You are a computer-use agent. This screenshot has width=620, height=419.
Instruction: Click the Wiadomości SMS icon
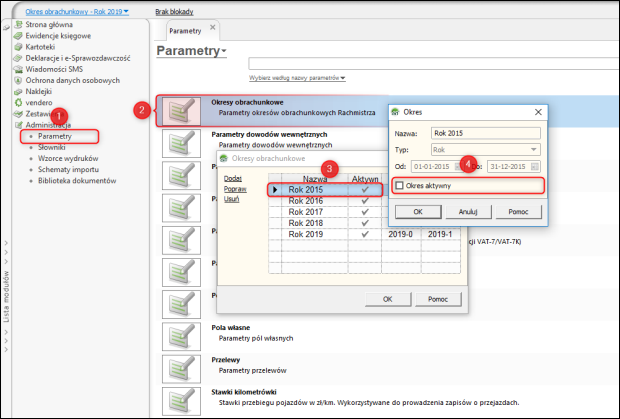point(18,69)
